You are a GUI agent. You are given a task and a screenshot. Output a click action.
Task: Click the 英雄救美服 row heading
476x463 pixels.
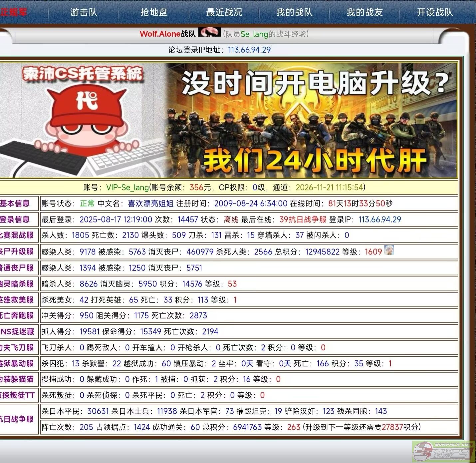coord(17,300)
